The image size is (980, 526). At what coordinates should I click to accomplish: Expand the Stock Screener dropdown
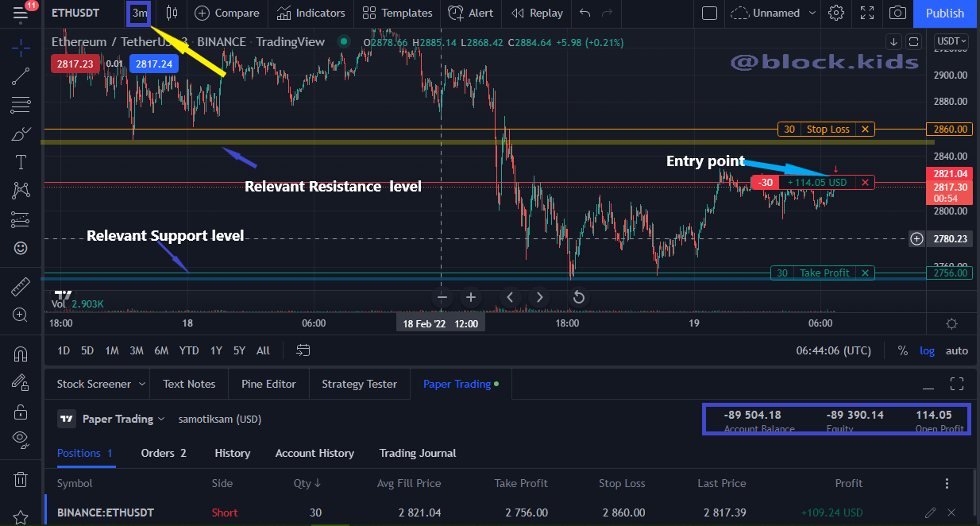142,384
